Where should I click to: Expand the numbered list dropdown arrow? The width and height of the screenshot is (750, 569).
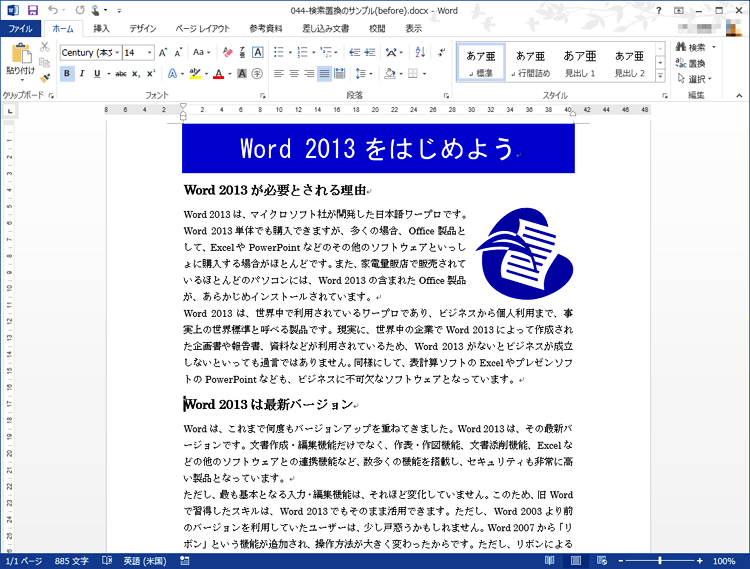tap(313, 53)
